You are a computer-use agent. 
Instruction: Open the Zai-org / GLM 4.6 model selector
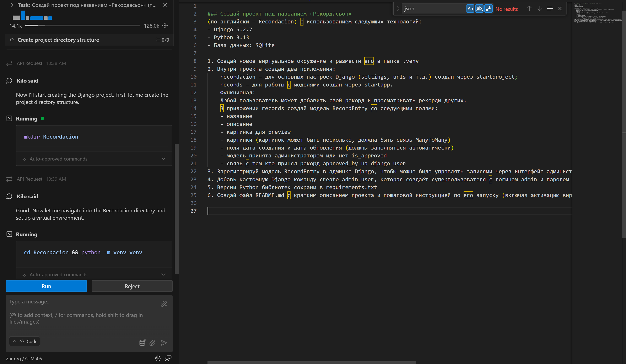click(24, 359)
